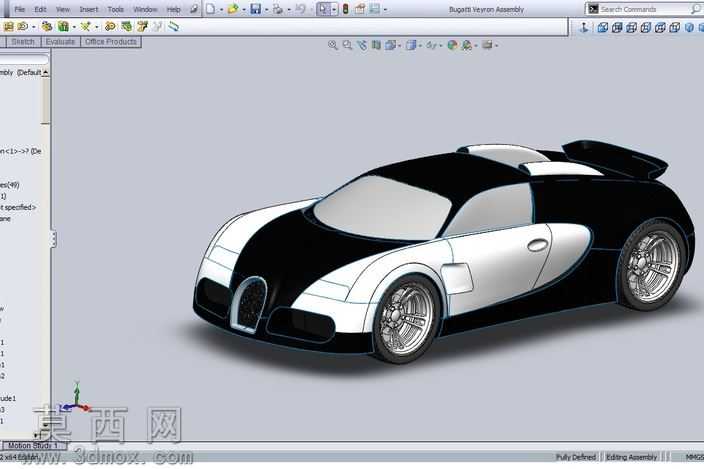Click Zoom to Area icon

(x=348, y=45)
